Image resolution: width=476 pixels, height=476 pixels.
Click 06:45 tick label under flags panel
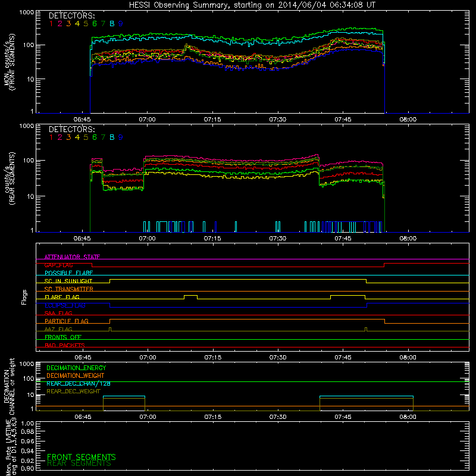pyautogui.click(x=83, y=358)
